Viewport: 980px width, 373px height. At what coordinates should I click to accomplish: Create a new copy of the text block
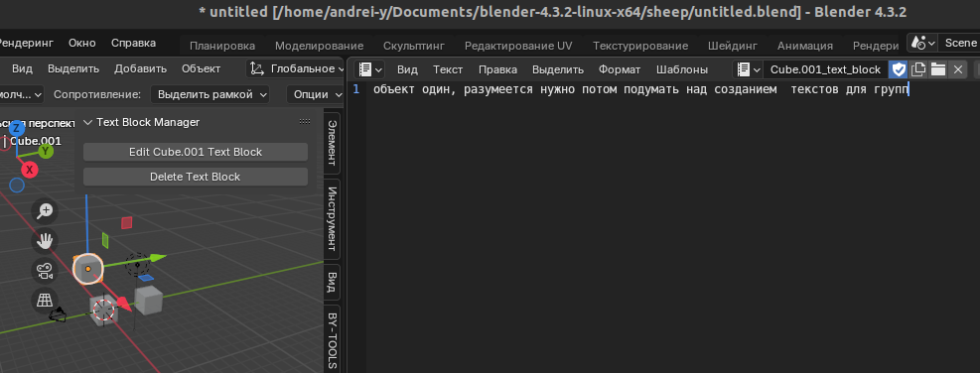tap(918, 69)
